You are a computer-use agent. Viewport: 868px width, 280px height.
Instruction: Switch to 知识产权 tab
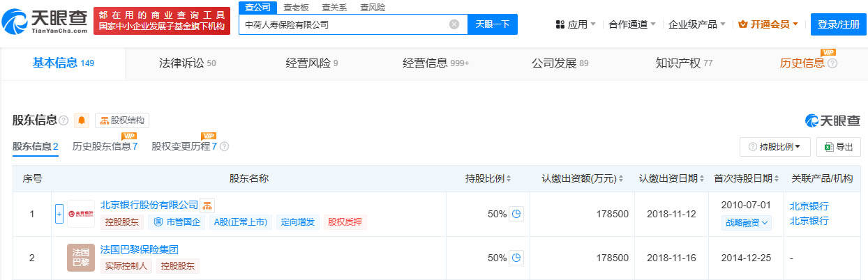click(x=684, y=63)
